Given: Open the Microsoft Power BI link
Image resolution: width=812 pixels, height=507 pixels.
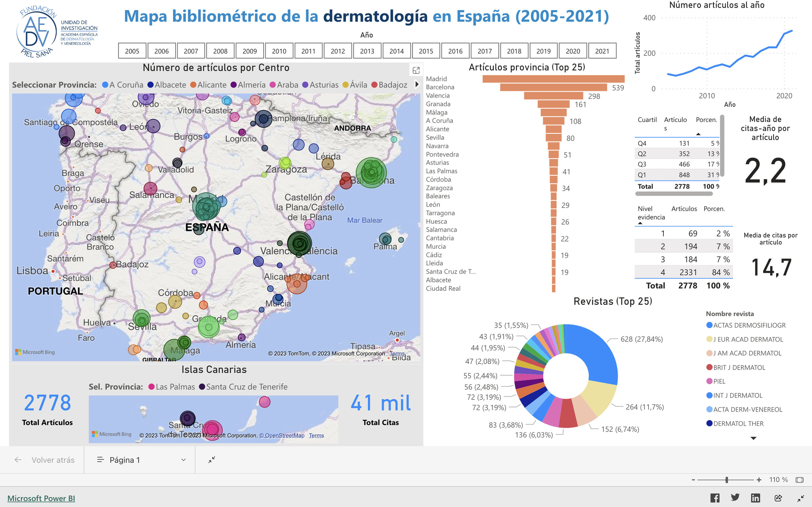Looking at the screenshot, I should click(41, 498).
